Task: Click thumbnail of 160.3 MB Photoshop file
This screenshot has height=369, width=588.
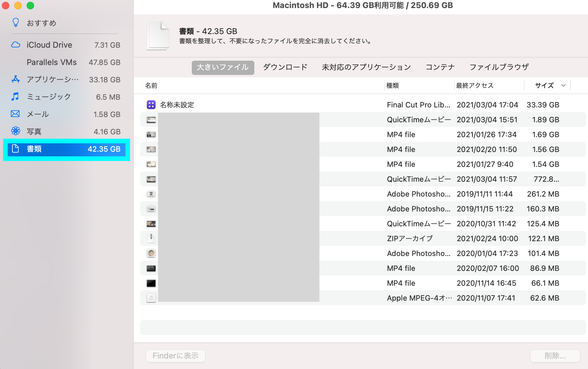Action: click(x=151, y=209)
